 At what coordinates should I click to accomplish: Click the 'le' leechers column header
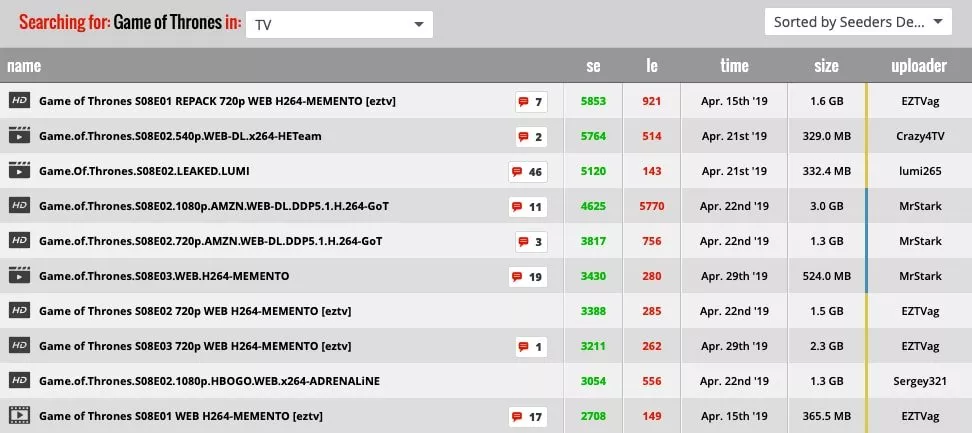652,66
